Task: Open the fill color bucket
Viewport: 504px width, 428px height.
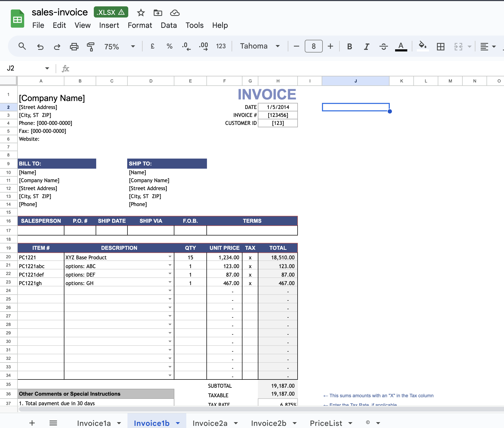Action: [423, 46]
